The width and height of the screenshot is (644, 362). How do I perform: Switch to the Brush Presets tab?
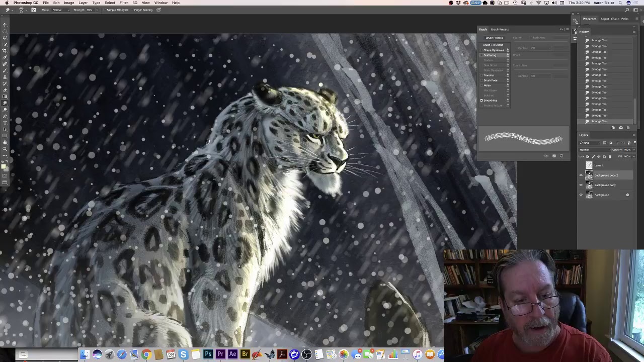[x=500, y=30]
